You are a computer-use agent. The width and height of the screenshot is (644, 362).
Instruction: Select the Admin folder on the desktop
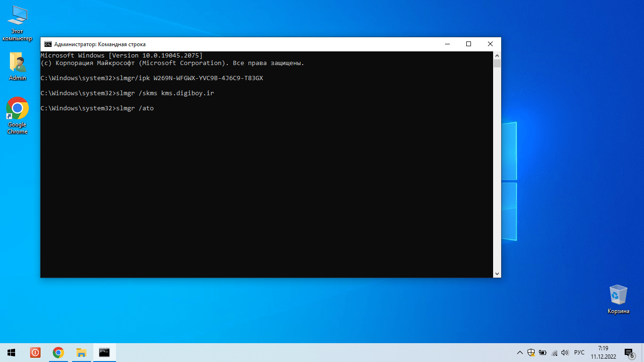pos(17,66)
